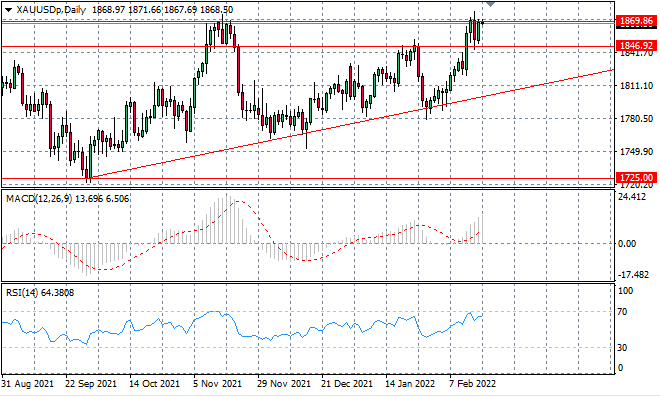Screen dimensions: 660x397
Task: Click the 1780.50 price scale value
Action: (x=637, y=119)
